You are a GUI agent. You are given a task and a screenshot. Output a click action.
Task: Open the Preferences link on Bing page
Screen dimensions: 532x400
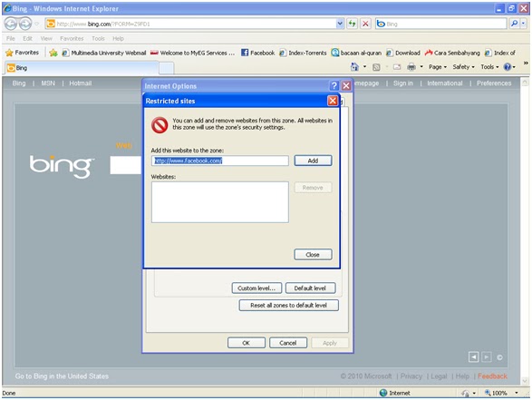point(494,83)
